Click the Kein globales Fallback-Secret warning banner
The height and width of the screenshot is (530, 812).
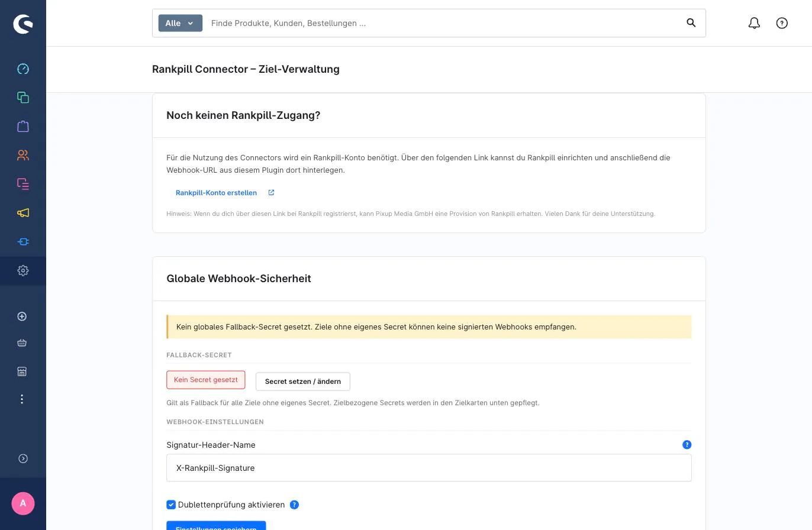(429, 327)
